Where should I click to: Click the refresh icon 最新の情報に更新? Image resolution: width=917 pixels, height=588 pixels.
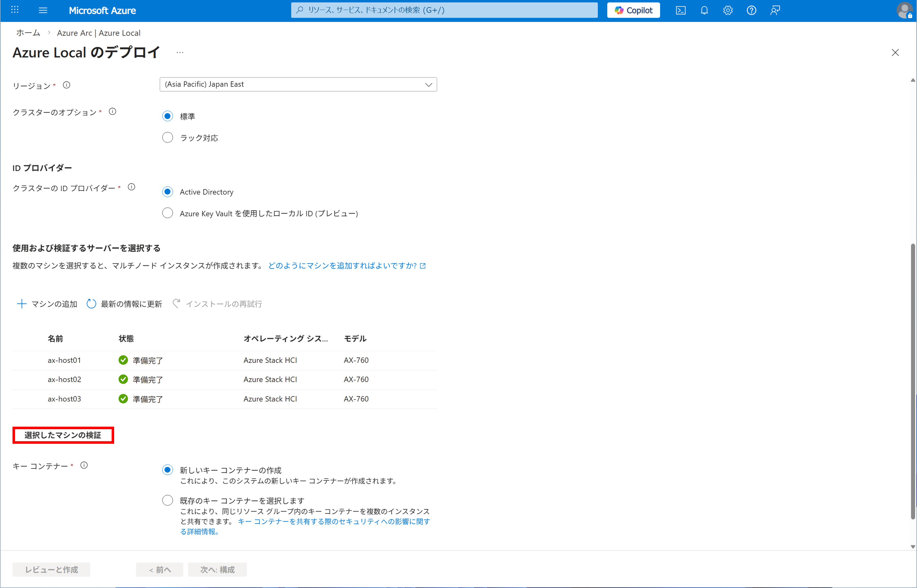(91, 304)
